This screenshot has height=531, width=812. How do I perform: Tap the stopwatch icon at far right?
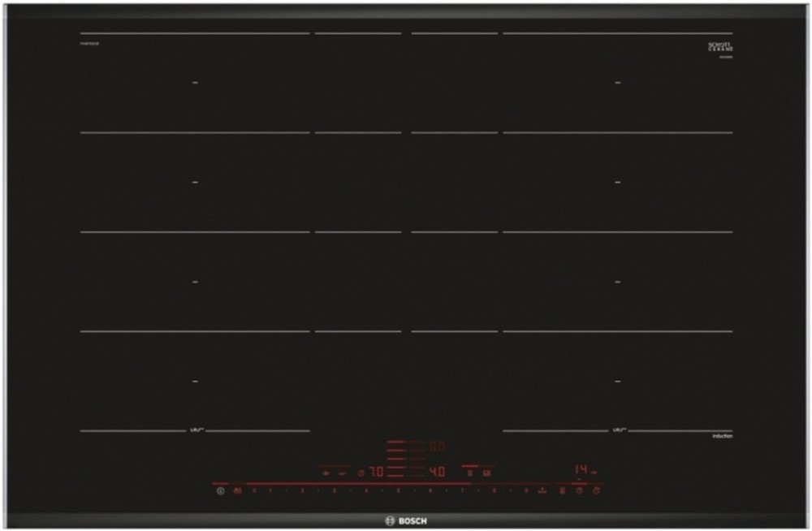tap(596, 490)
